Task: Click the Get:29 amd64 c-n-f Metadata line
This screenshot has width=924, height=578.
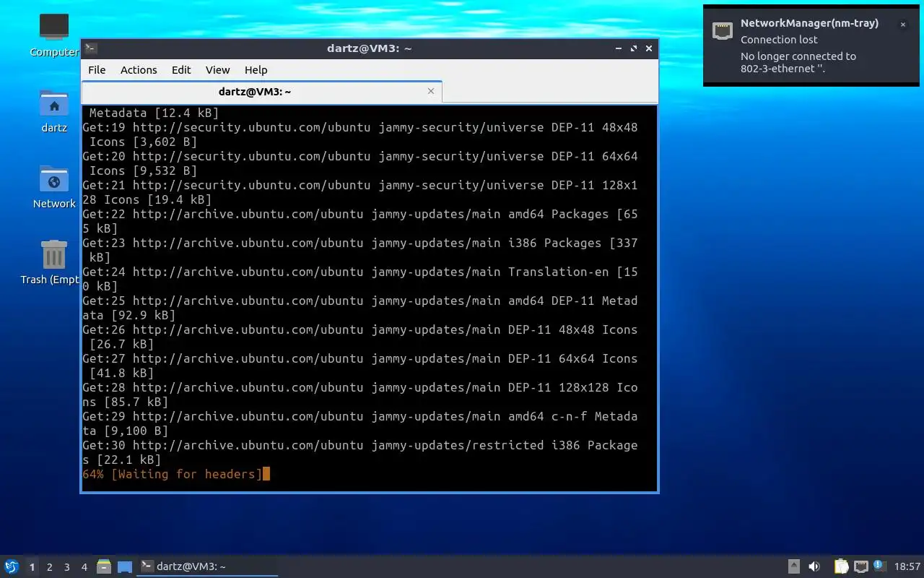Action: [360, 423]
